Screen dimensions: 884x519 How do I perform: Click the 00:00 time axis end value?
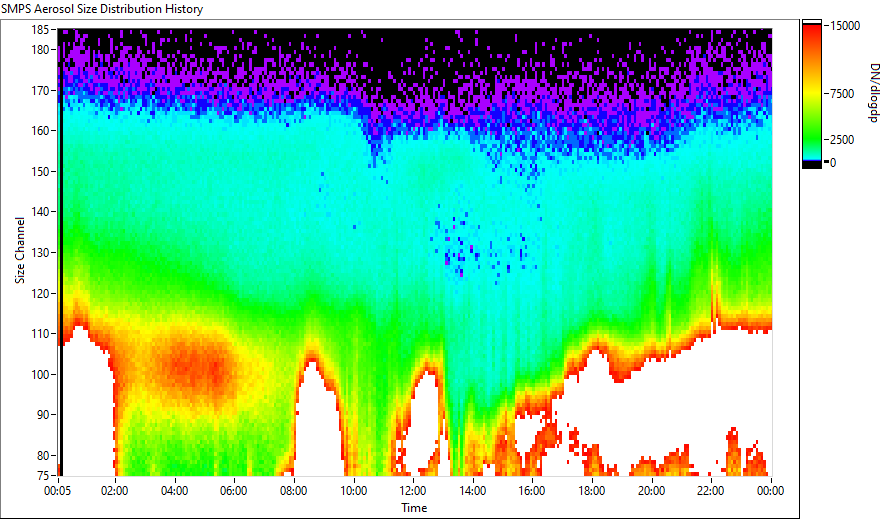[x=770, y=491]
